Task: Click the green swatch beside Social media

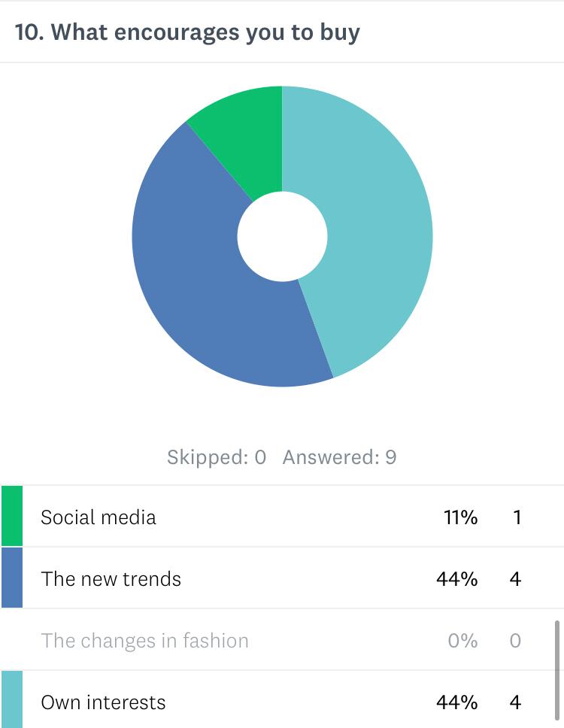Action: tap(12, 516)
